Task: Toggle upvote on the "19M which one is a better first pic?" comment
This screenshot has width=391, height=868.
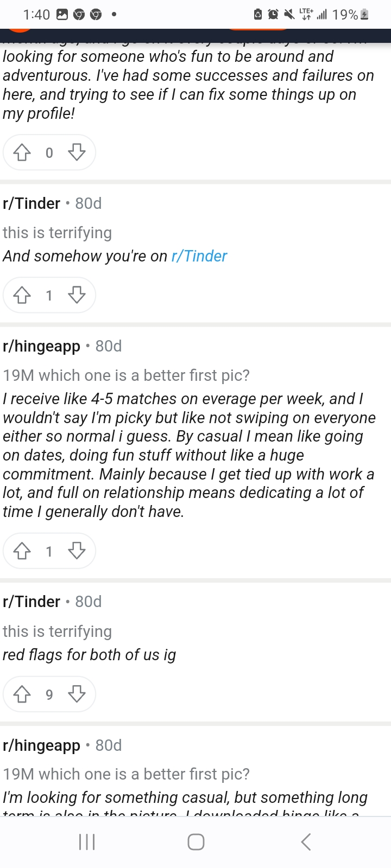Action: pyautogui.click(x=22, y=551)
